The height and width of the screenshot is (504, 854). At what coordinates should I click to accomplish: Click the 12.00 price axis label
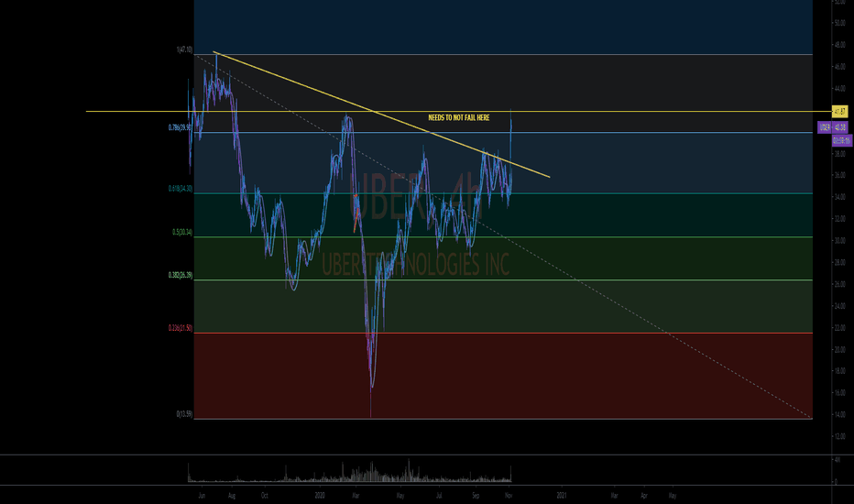pyautogui.click(x=838, y=436)
